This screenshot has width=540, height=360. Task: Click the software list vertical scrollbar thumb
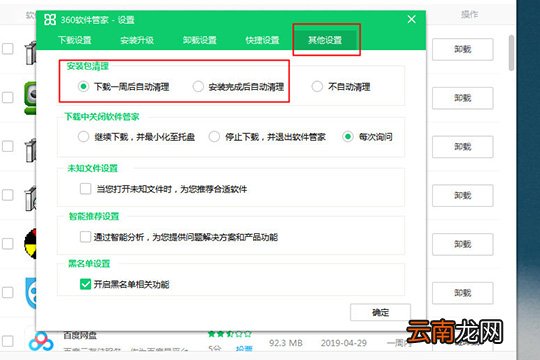coord(511,53)
